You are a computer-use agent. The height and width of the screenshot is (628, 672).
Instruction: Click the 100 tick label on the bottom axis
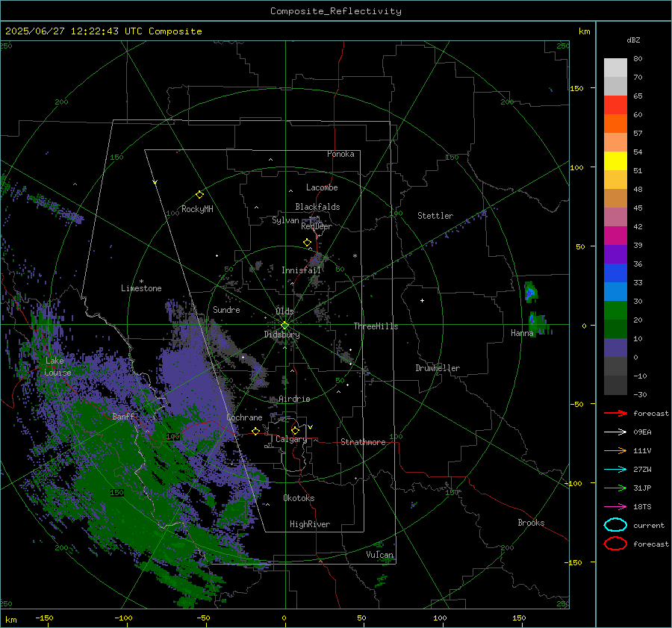(x=440, y=618)
